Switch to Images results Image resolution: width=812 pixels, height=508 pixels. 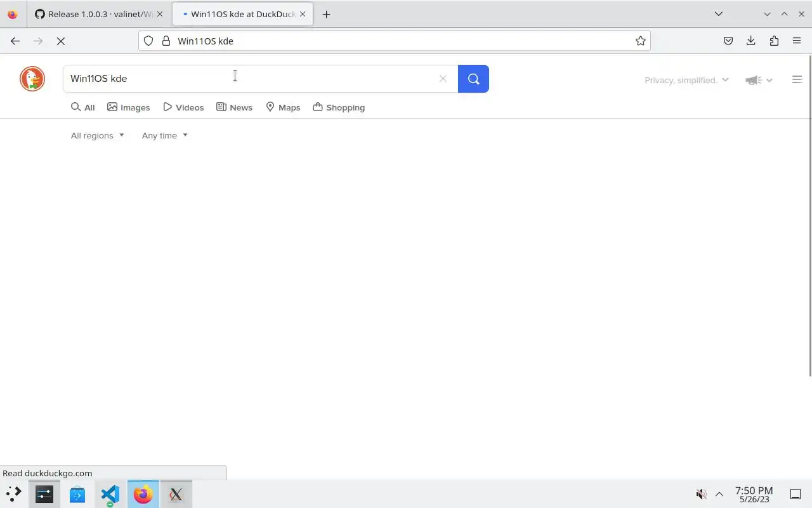pyautogui.click(x=129, y=107)
